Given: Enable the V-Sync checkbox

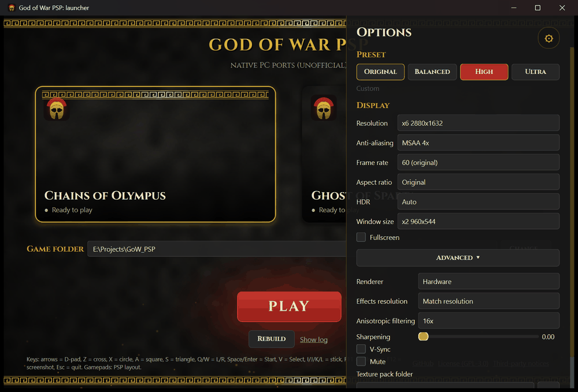Looking at the screenshot, I should 361,349.
